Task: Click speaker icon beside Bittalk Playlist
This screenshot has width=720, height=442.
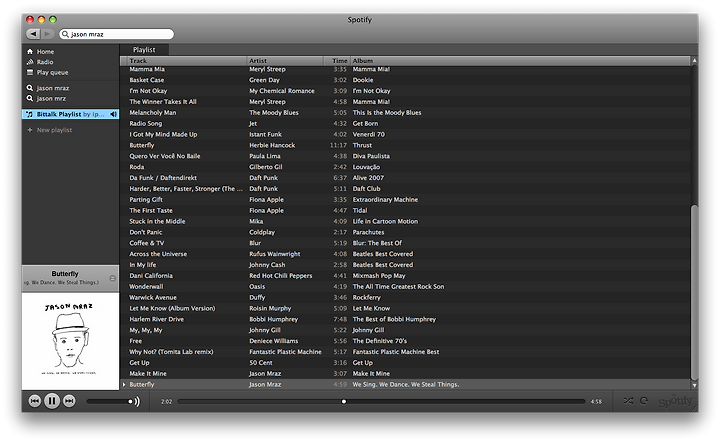Action: click(113, 114)
